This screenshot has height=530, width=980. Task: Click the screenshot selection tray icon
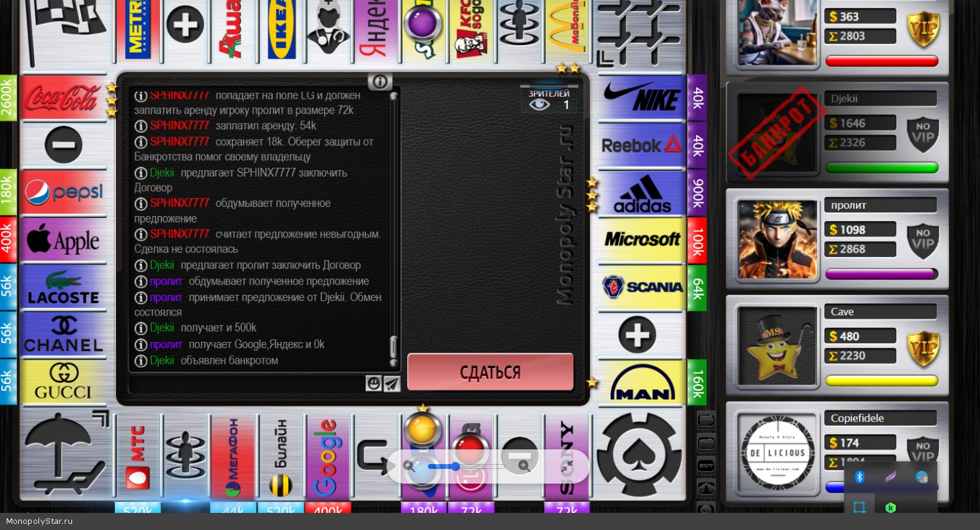[x=860, y=507]
